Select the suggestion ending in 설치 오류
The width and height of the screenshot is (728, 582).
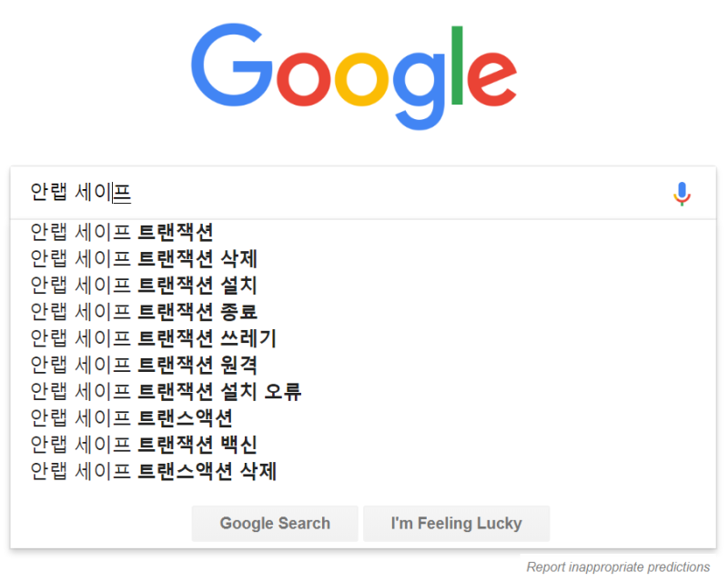pyautogui.click(x=363, y=391)
